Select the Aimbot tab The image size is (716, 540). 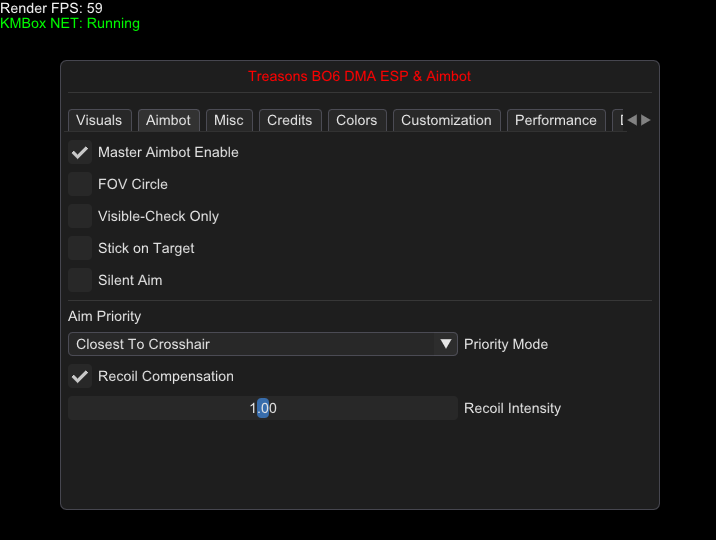[x=168, y=121]
